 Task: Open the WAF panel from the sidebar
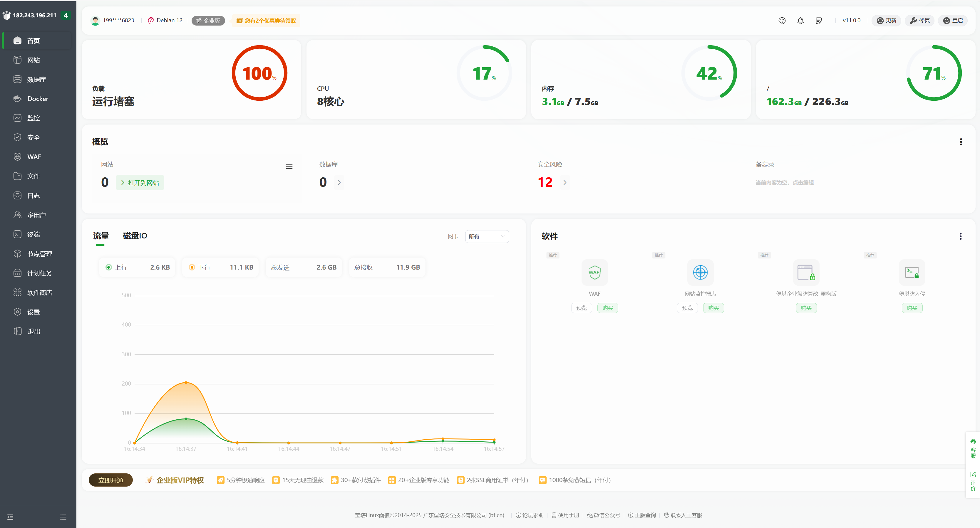click(34, 157)
